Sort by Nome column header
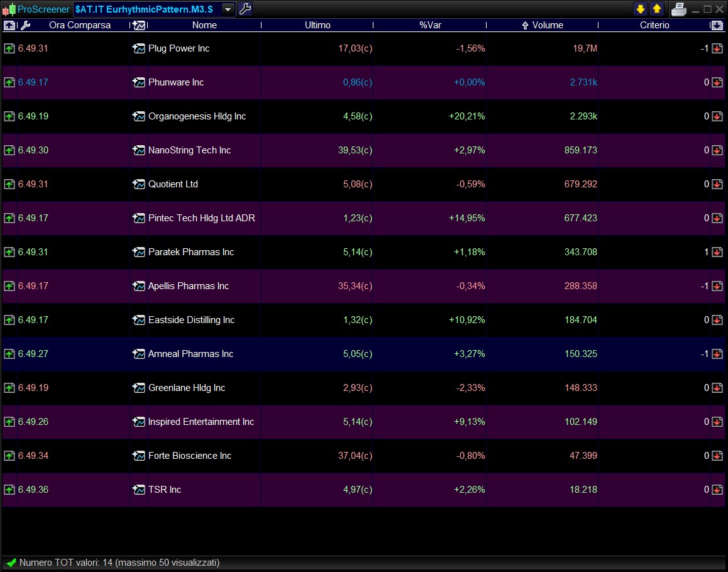The height and width of the screenshot is (572, 728). tap(204, 25)
